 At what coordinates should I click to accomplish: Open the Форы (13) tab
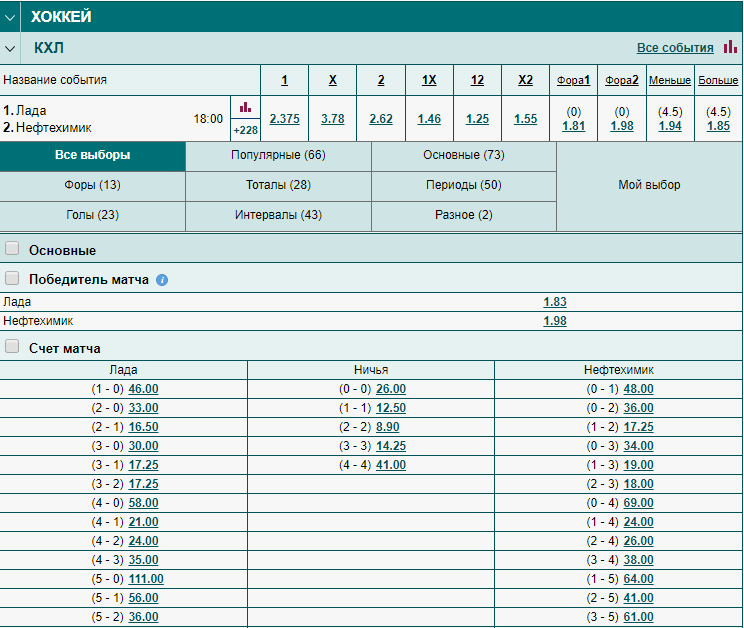pos(93,185)
